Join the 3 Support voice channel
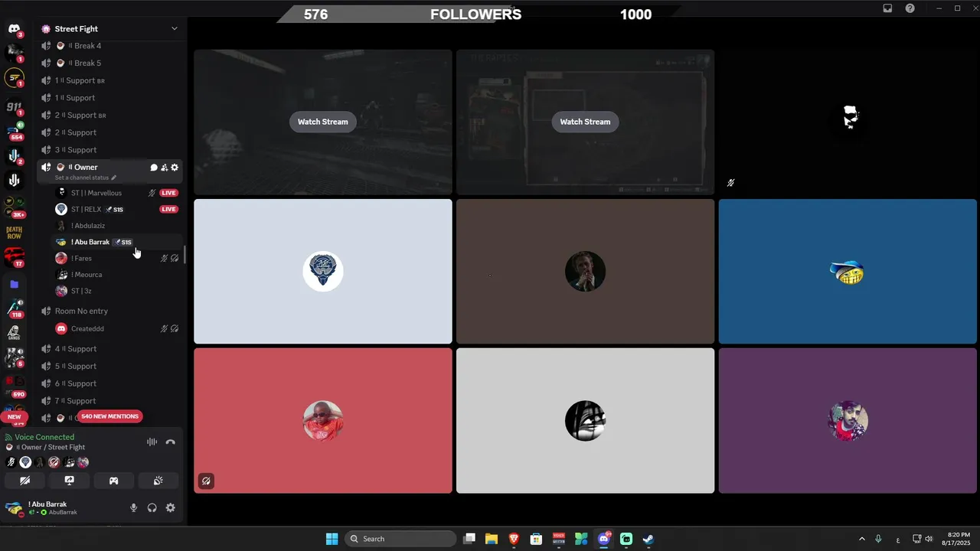Viewport: 980px width, 551px height. tap(110, 150)
